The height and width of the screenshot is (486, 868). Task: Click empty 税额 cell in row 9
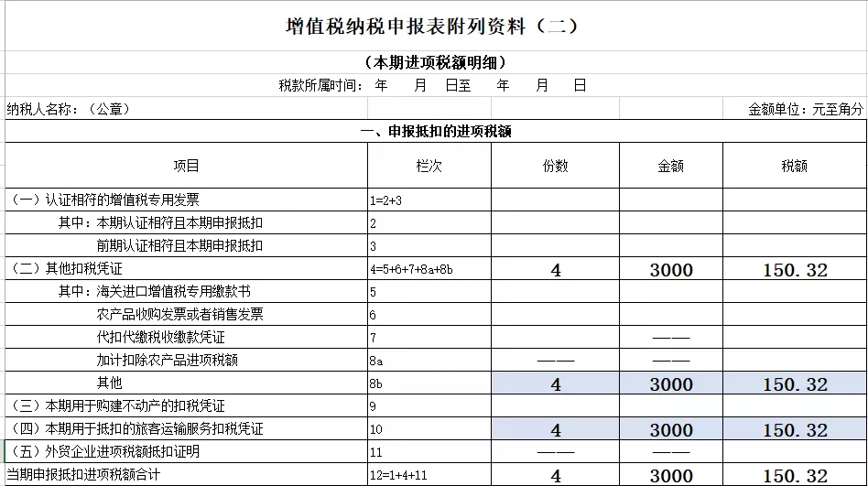(795, 405)
